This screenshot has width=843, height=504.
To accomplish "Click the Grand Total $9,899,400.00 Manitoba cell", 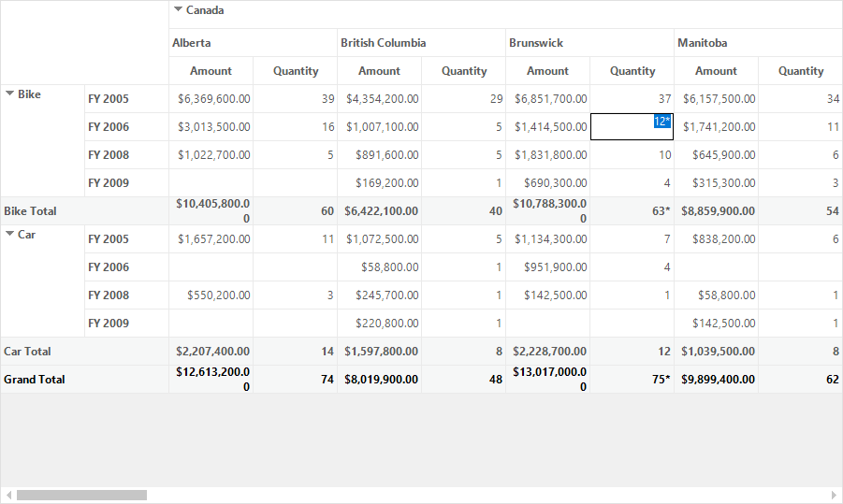I will (716, 379).
